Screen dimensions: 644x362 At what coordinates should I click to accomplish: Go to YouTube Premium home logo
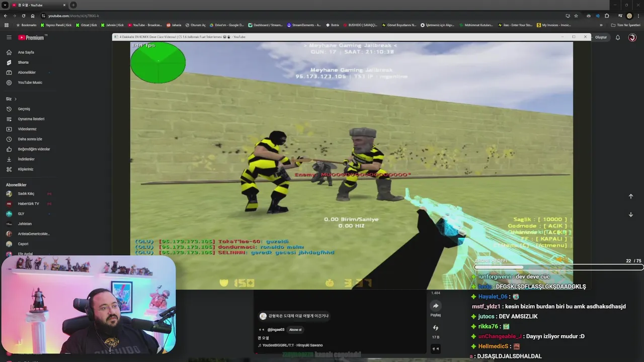32,37
